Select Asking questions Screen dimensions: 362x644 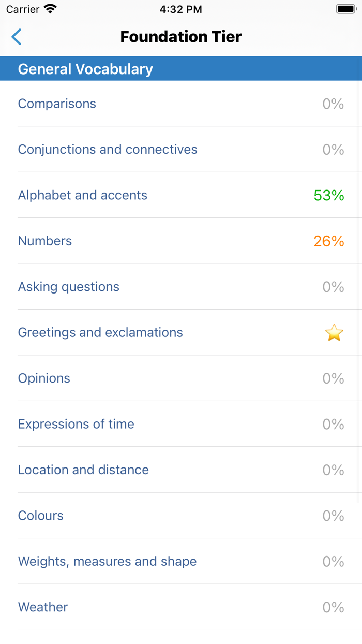pyautogui.click(x=69, y=286)
